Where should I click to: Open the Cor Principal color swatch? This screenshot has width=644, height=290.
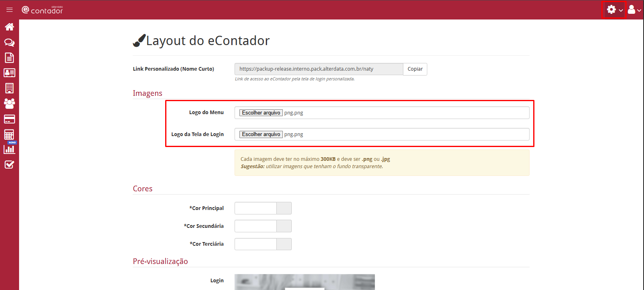tap(284, 208)
